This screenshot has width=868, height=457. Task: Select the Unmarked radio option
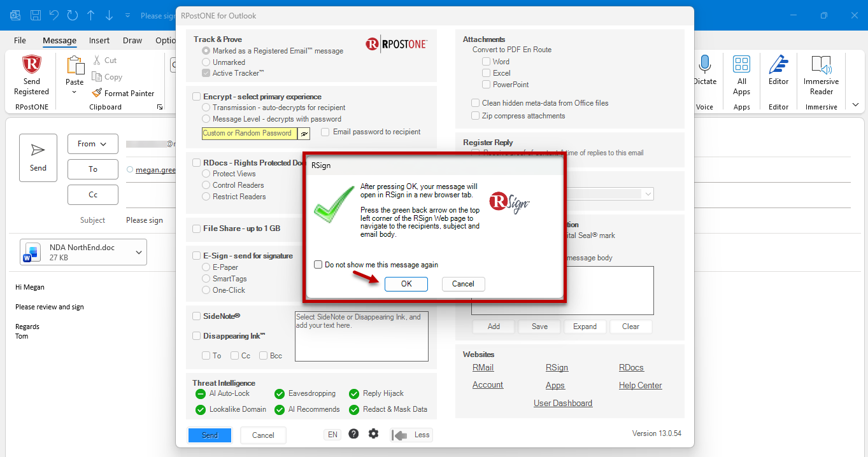coord(206,62)
